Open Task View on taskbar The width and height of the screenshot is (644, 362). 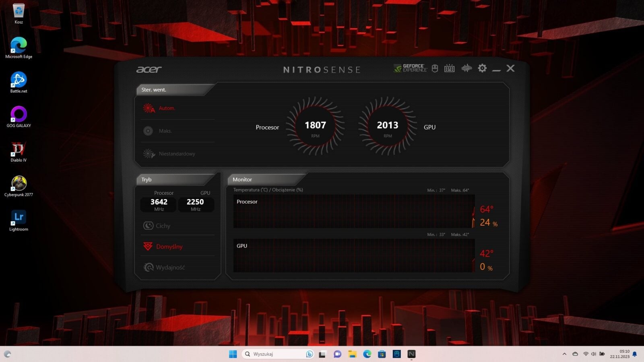[x=322, y=354]
